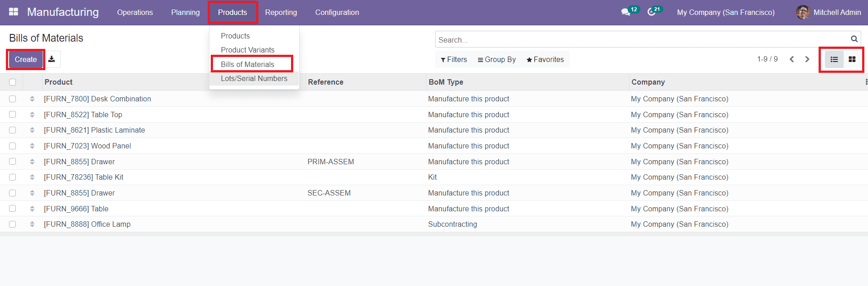Open the Group By dropdown
The width and height of the screenshot is (868, 286).
point(497,59)
